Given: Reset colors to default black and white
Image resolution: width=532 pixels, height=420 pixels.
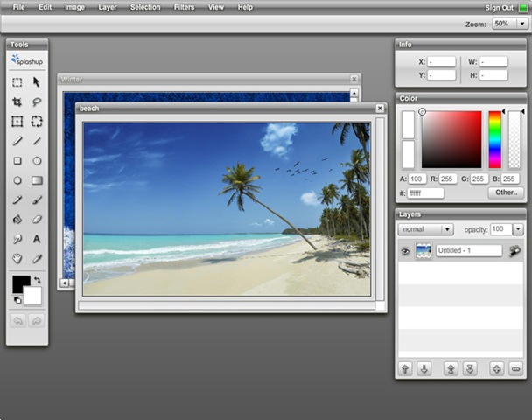Looking at the screenshot, I should 17,300.
